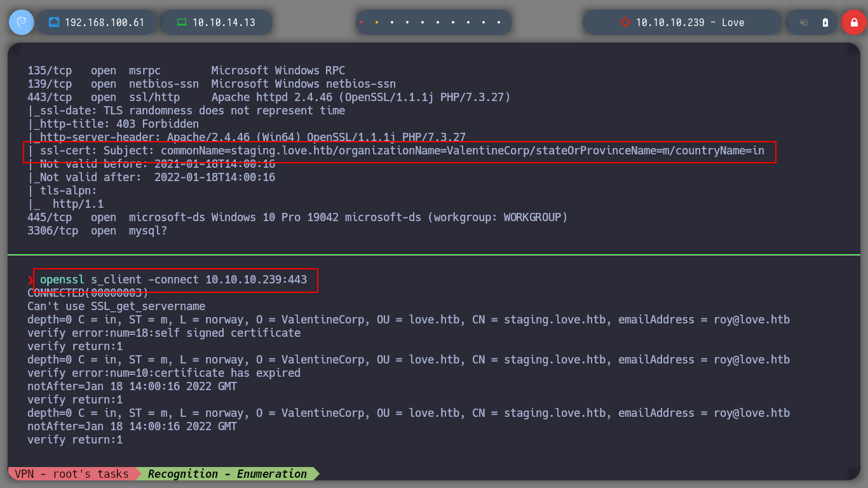Click the "3306/tcp open mysql?" line

[97, 231]
